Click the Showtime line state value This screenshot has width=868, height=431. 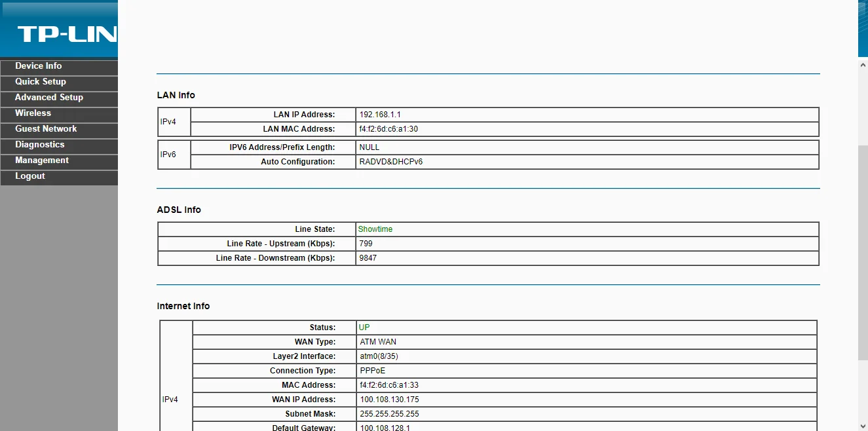[x=375, y=229]
